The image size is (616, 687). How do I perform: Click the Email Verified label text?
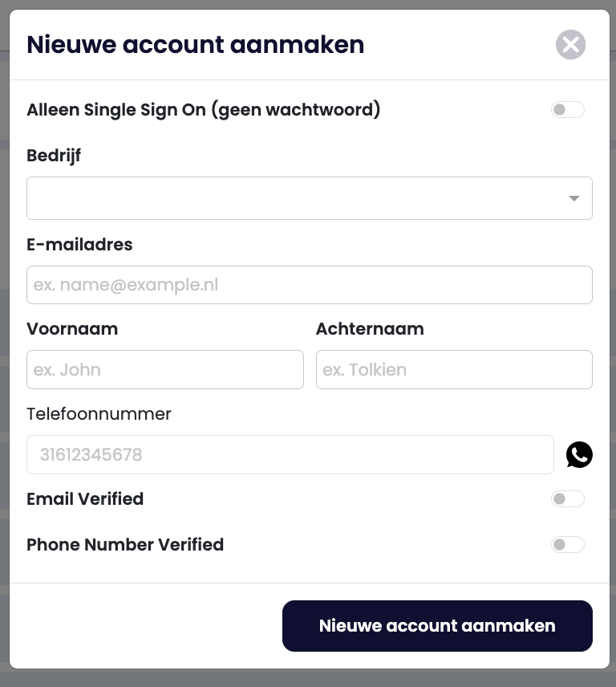(85, 499)
